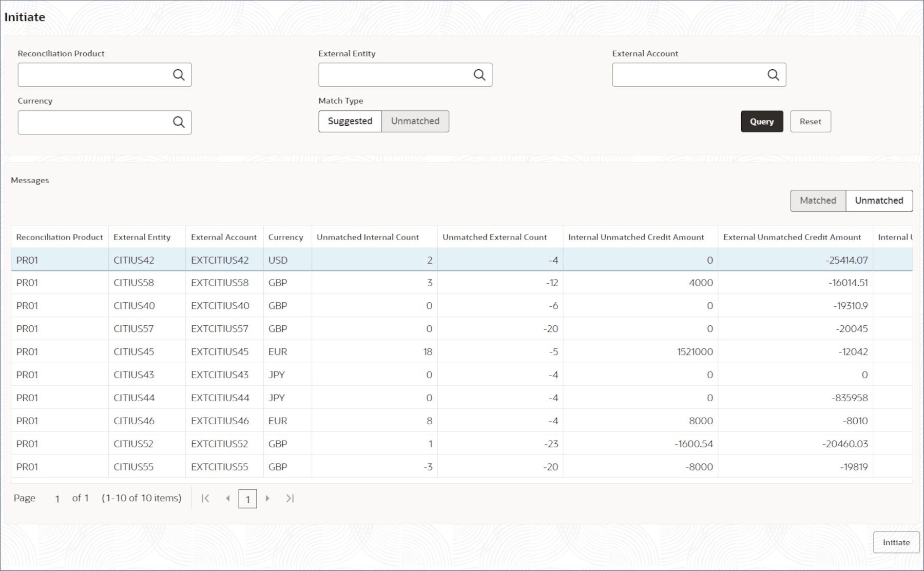Image resolution: width=924 pixels, height=571 pixels.
Task: Click the Reconciliation Product search magnifier icon
Action: coord(179,75)
